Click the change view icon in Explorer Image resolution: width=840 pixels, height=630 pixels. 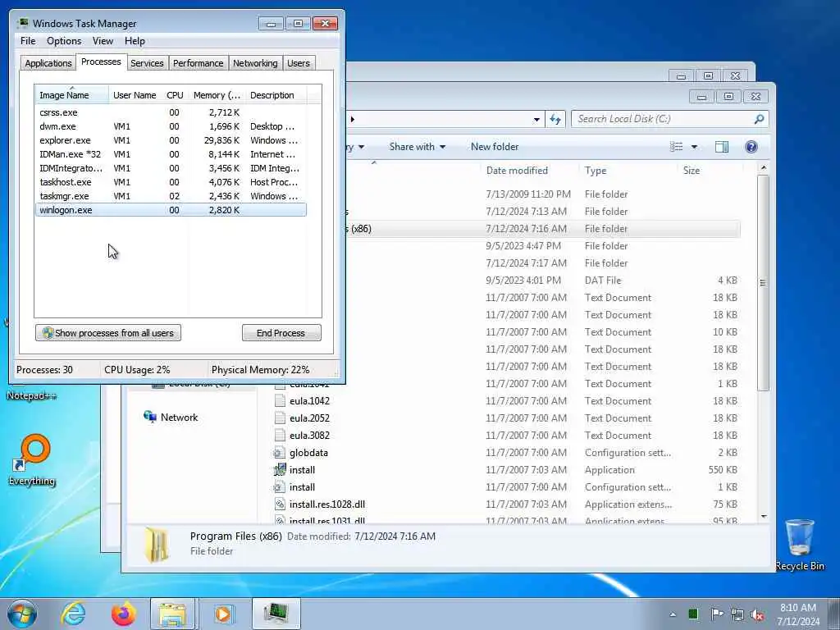click(677, 147)
